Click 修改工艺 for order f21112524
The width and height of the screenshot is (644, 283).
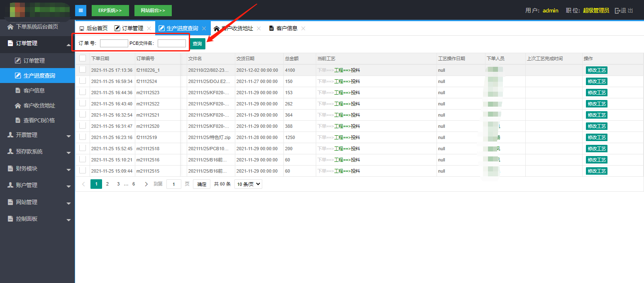[x=596, y=81]
